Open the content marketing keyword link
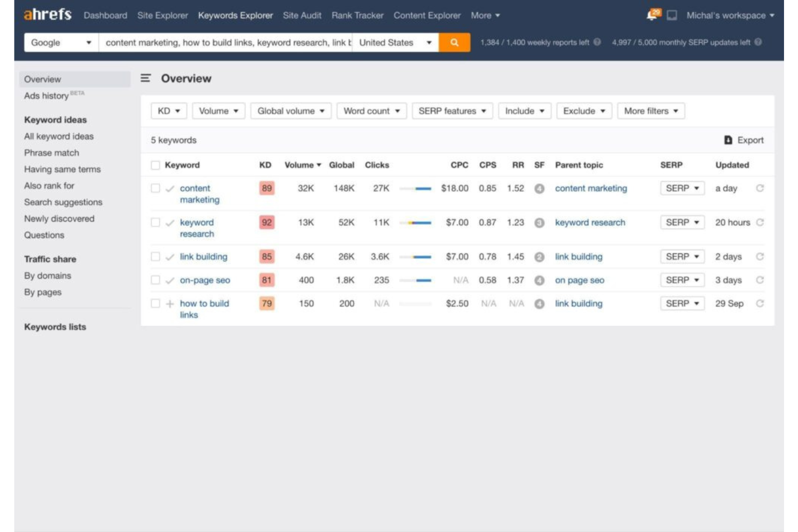The image size is (798, 532). tap(200, 194)
